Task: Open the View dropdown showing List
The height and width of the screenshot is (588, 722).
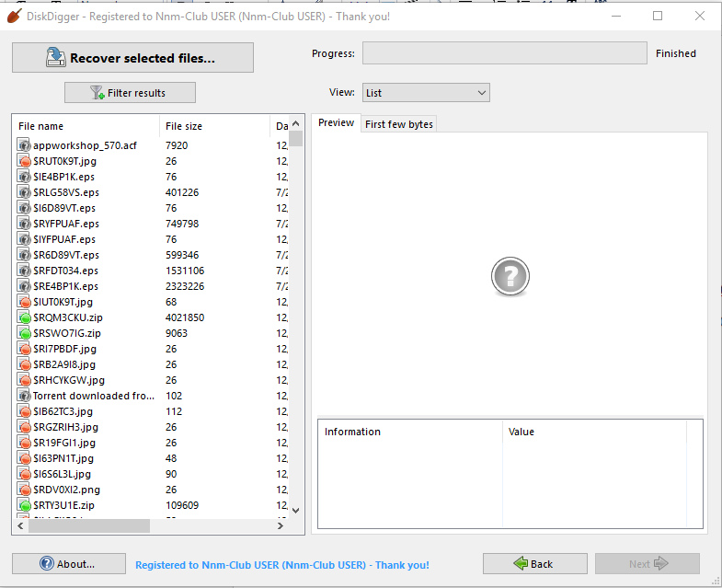Action: pyautogui.click(x=426, y=93)
